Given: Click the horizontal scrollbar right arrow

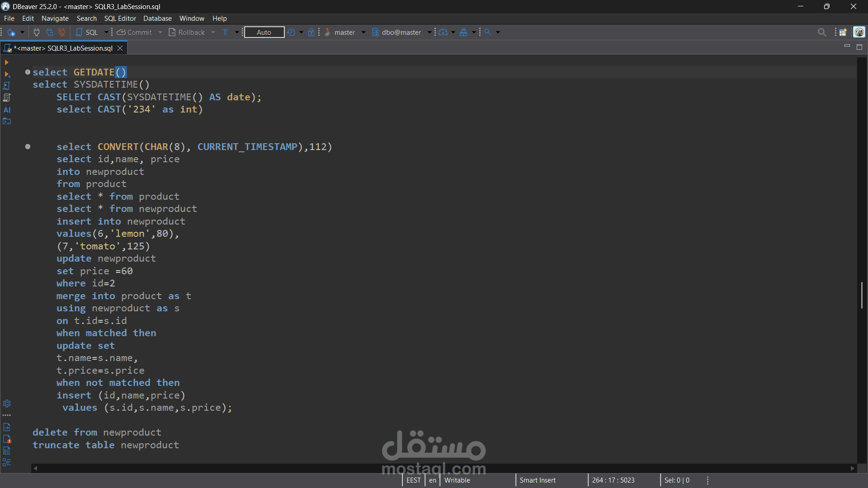Looking at the screenshot, I should (853, 469).
